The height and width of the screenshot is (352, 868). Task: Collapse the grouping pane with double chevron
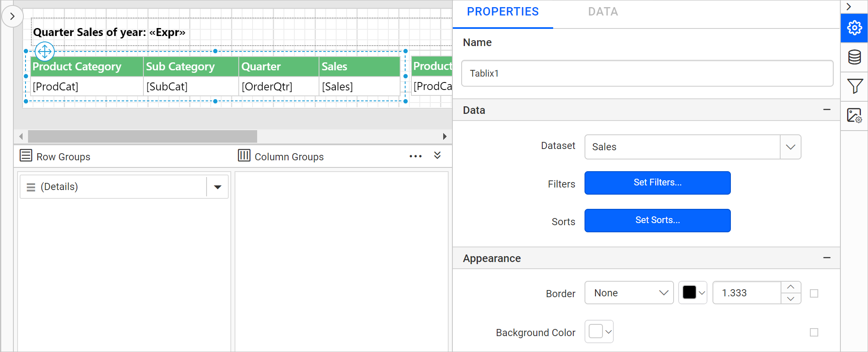click(437, 156)
